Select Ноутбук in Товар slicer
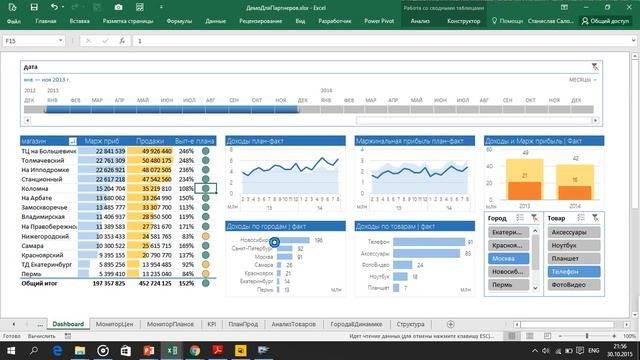 [574, 245]
